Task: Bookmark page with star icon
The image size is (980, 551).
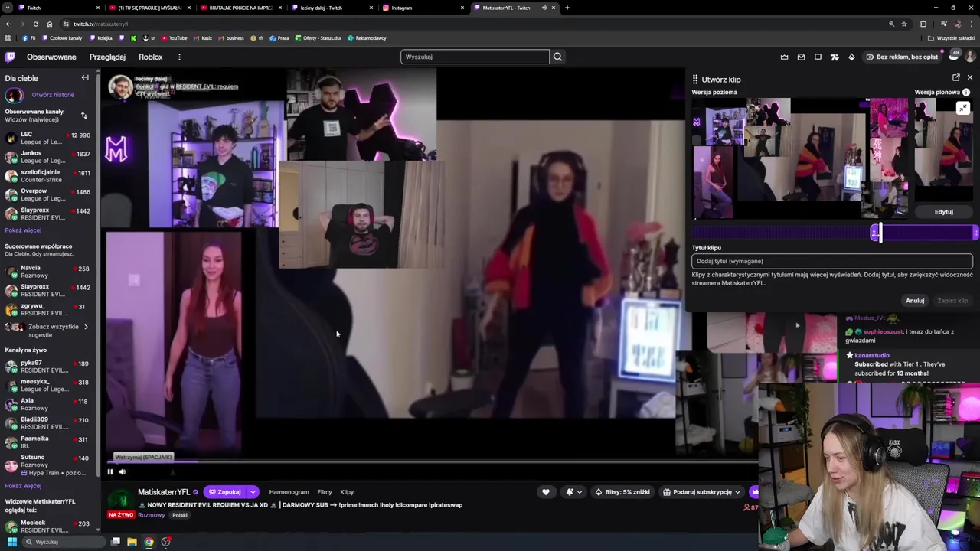Action: point(903,24)
